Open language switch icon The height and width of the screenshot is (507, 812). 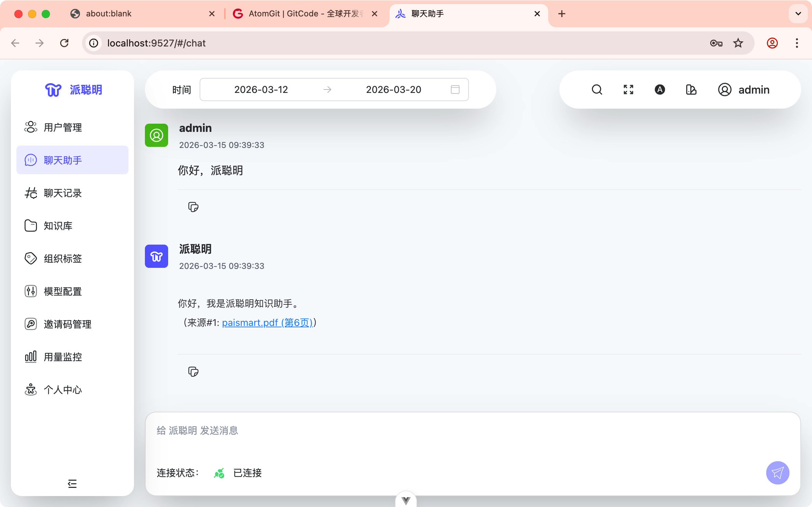click(660, 90)
